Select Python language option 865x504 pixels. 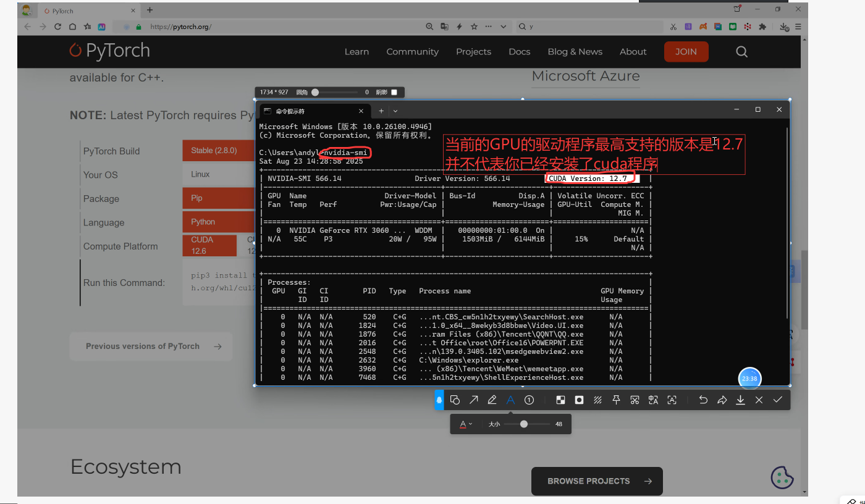point(219,222)
